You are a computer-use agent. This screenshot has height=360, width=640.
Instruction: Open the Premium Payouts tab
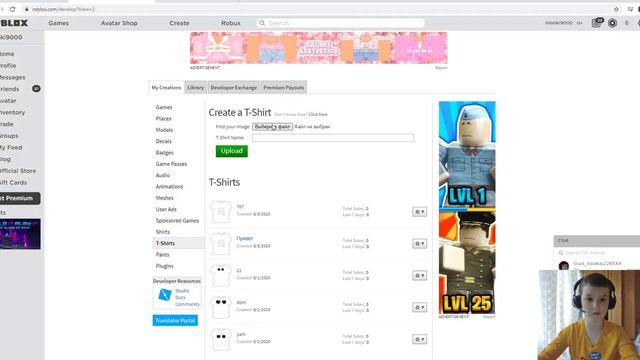point(284,87)
